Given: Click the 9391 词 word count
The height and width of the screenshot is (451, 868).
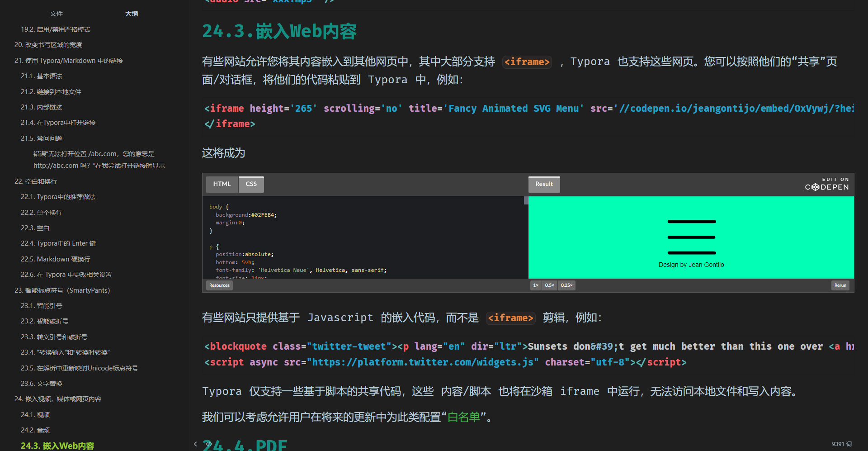Looking at the screenshot, I should pos(842,444).
